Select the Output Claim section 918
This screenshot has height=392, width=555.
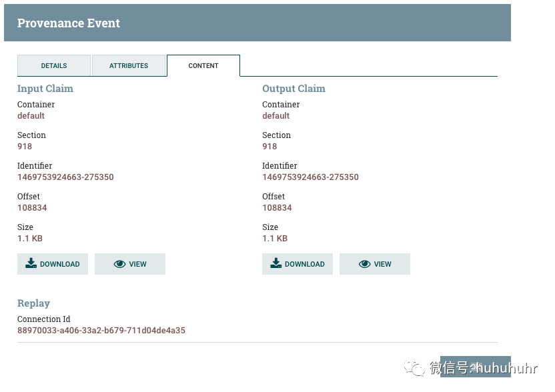click(269, 147)
